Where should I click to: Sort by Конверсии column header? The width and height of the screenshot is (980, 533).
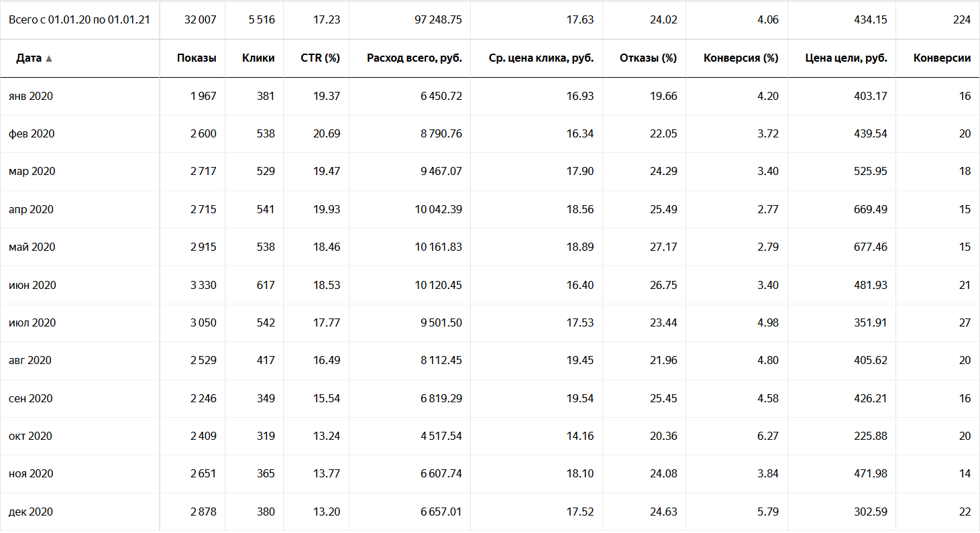pyautogui.click(x=942, y=58)
